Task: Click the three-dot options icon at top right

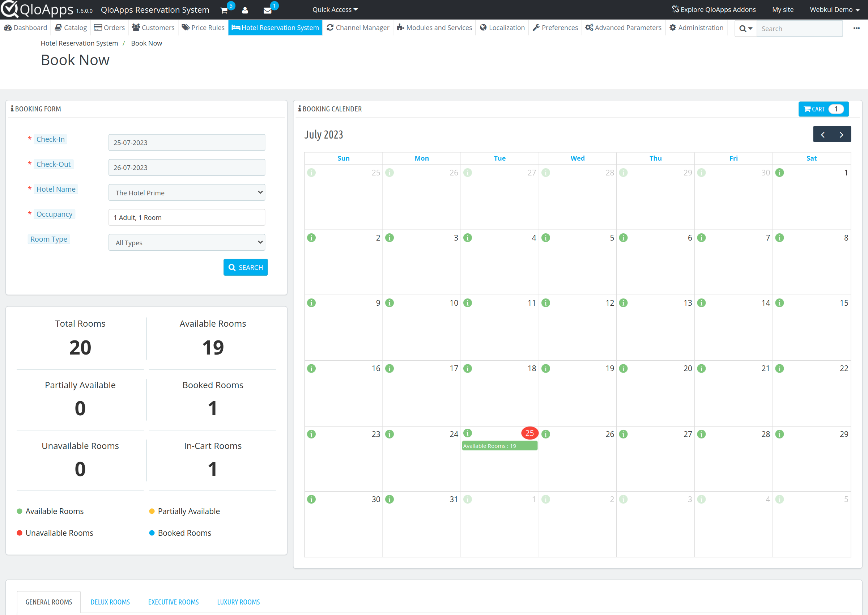Action: point(856,29)
